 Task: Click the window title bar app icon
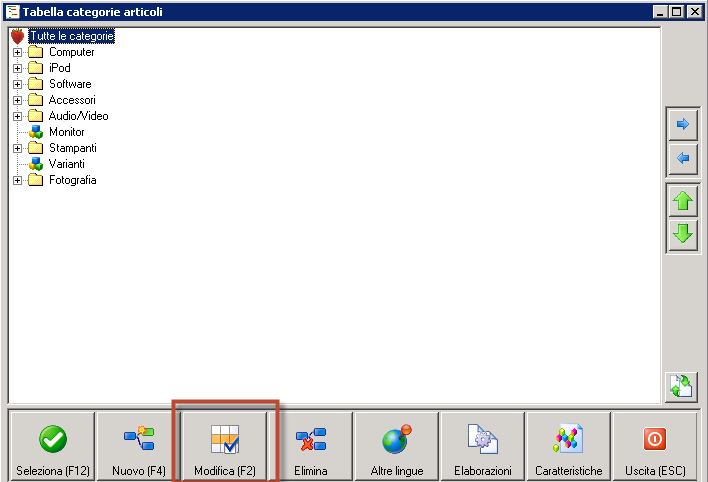[13, 12]
